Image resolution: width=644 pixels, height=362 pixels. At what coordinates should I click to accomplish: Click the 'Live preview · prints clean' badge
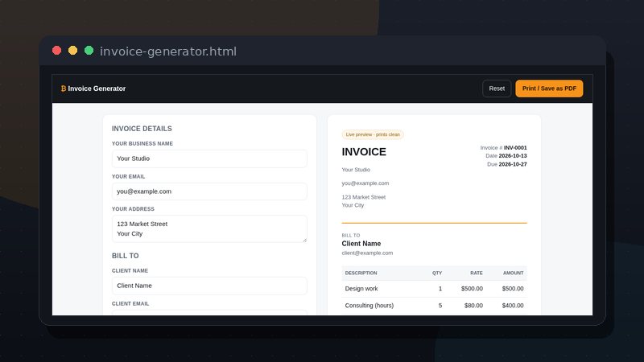[x=373, y=134]
